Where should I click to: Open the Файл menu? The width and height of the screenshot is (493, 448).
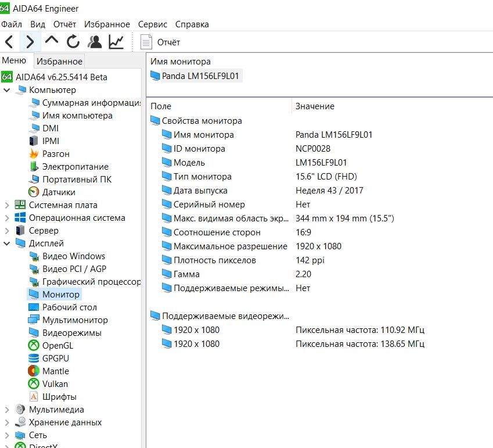coord(11,24)
